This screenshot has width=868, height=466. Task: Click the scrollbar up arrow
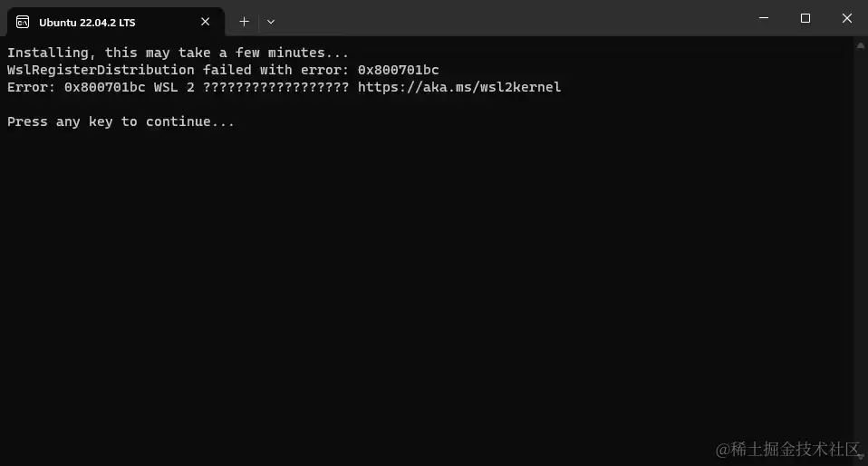860,46
